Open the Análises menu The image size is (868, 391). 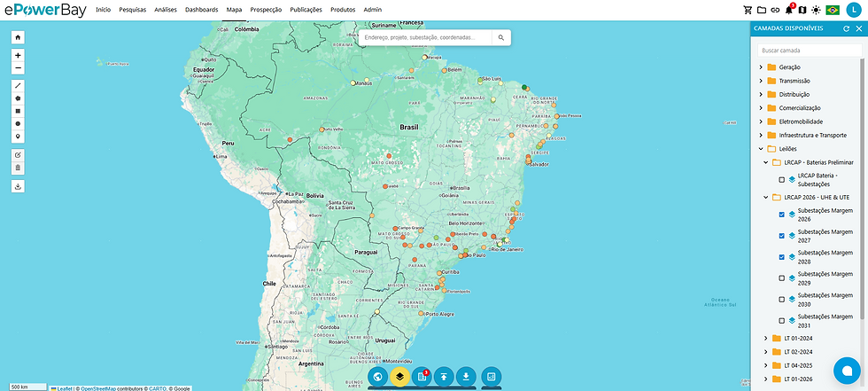click(x=167, y=10)
